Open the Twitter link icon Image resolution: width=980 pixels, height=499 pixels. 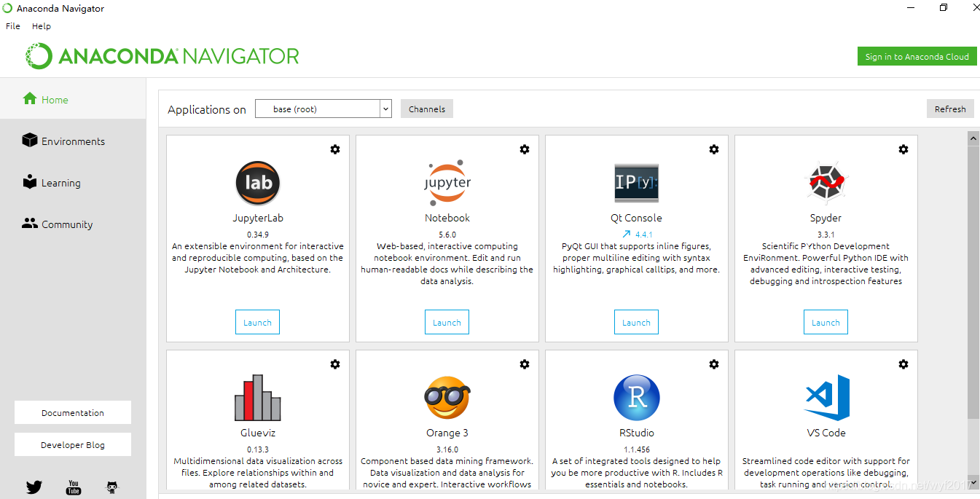pos(34,487)
